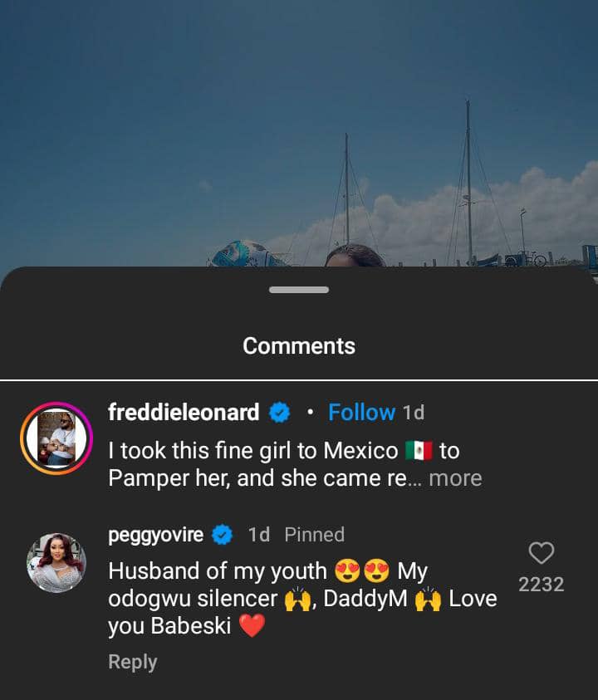Open freddieleonard's username
Image resolution: width=598 pixels, height=700 pixels.
click(x=181, y=412)
